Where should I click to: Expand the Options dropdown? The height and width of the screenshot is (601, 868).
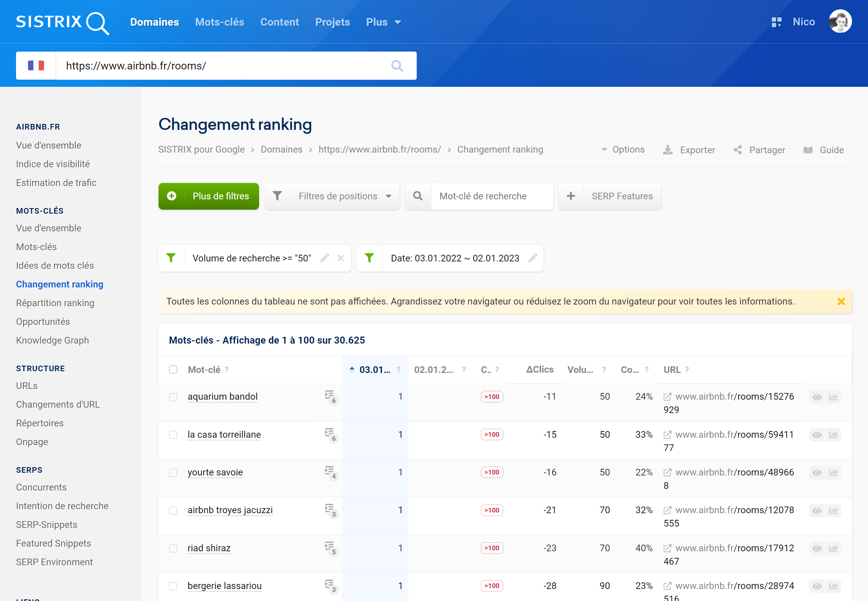coord(623,150)
